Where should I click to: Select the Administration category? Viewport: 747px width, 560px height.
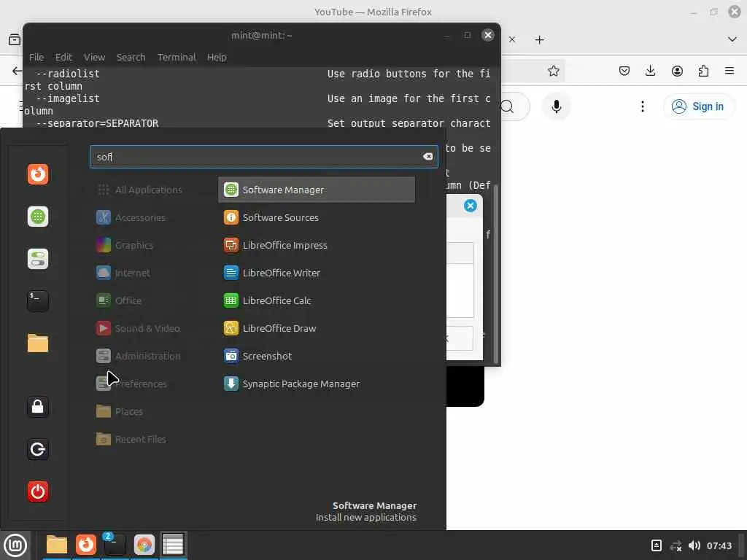tap(139, 356)
